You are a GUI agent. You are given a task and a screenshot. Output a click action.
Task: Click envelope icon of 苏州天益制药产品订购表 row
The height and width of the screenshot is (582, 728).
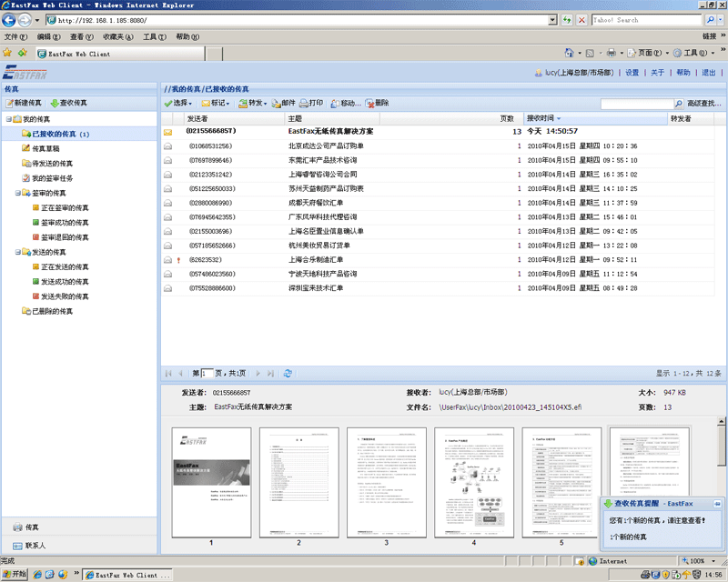168,189
